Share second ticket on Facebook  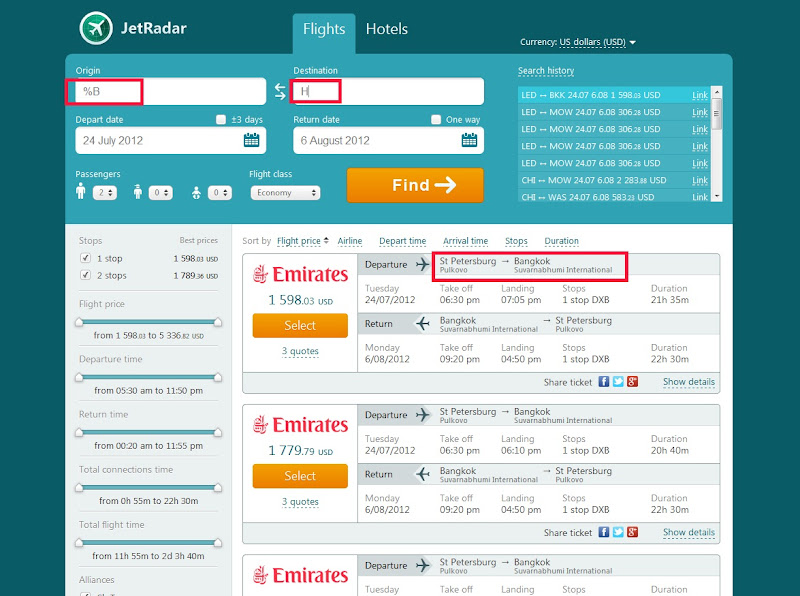coord(604,532)
